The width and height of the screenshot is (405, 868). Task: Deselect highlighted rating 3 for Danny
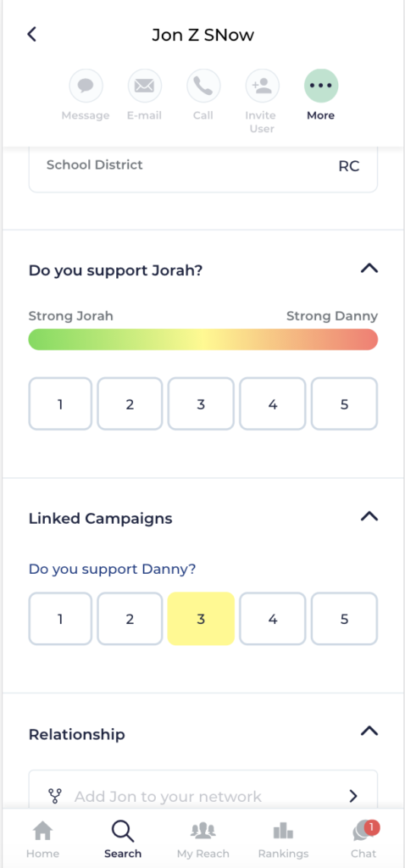pos(201,619)
